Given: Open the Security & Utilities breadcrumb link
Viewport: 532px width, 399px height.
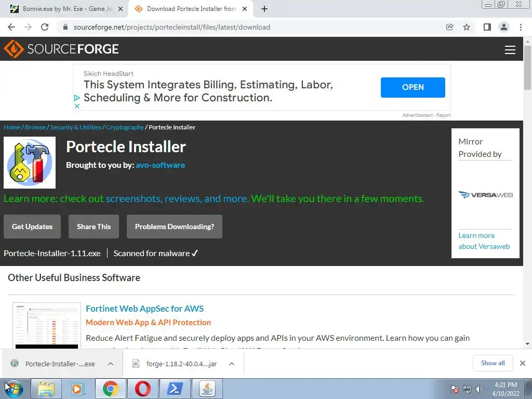Looking at the screenshot, I should (76, 127).
